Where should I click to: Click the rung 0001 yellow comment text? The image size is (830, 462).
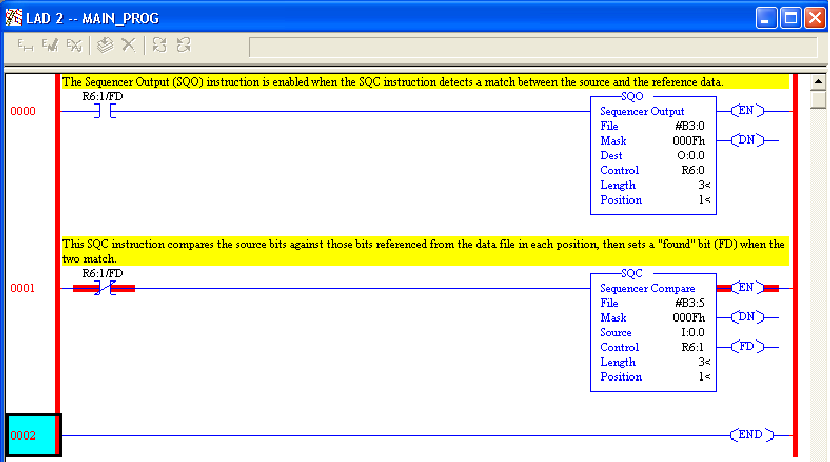pos(423,251)
